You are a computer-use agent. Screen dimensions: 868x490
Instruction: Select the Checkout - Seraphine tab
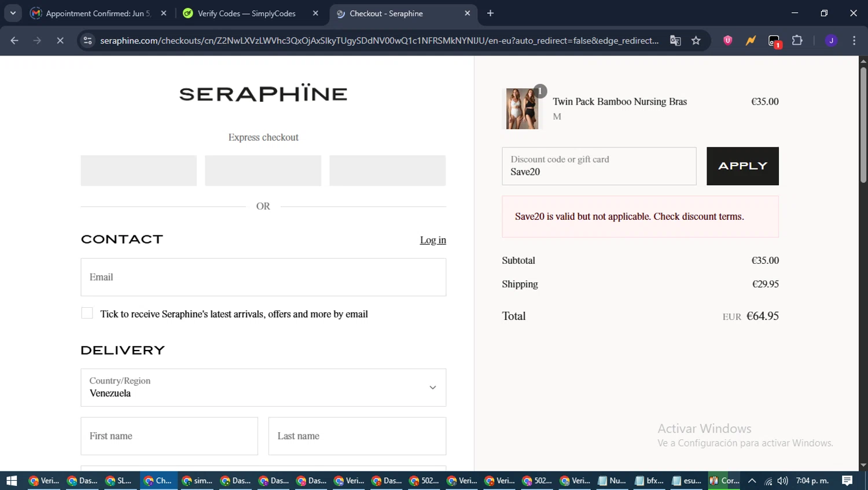coord(403,13)
